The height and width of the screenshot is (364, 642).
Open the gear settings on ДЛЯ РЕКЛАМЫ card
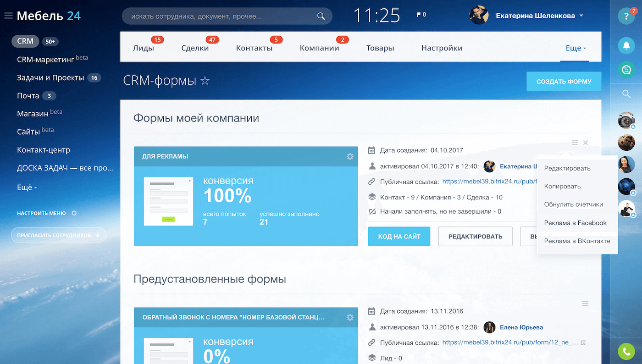tap(350, 156)
